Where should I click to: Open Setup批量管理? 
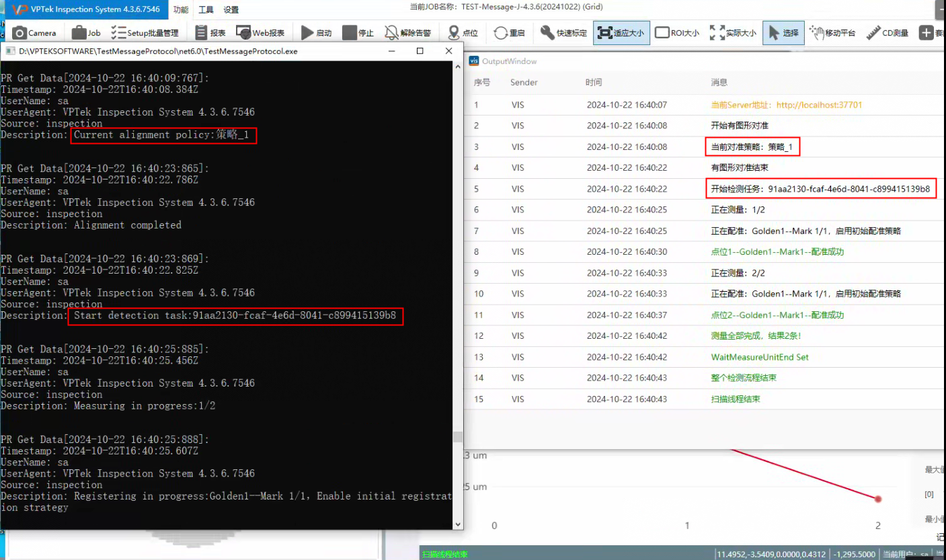145,32
